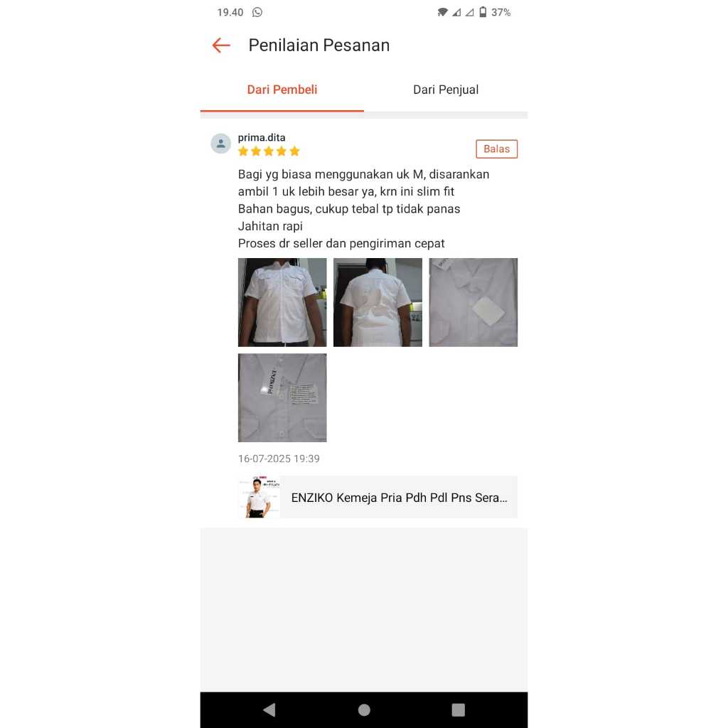
Task: Tap the orange back arrow icon
Action: (221, 45)
